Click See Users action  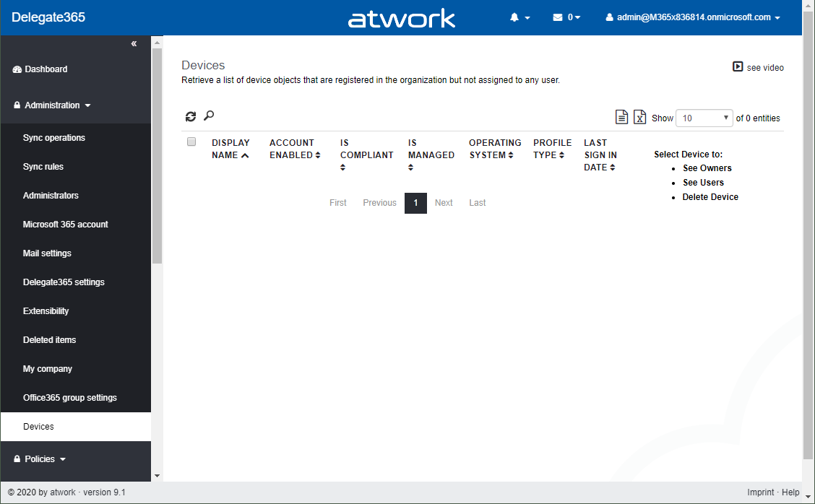703,183
